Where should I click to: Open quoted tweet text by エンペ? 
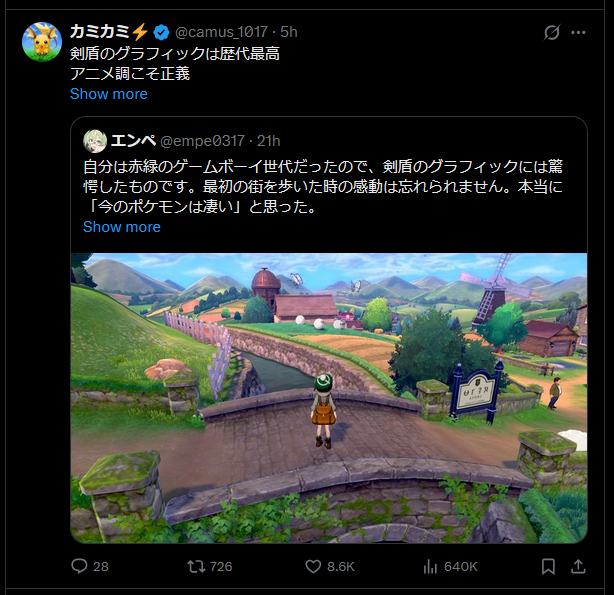tap(323, 187)
